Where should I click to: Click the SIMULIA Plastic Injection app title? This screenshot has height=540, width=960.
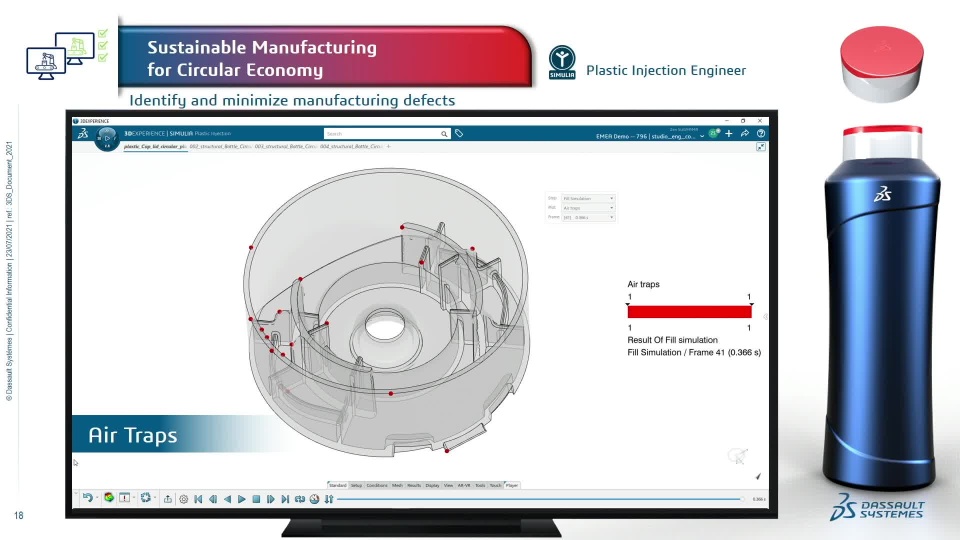[200, 133]
